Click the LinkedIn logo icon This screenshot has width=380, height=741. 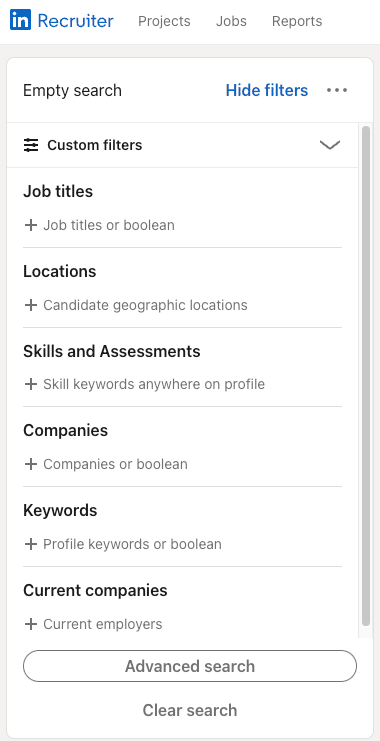[20, 20]
